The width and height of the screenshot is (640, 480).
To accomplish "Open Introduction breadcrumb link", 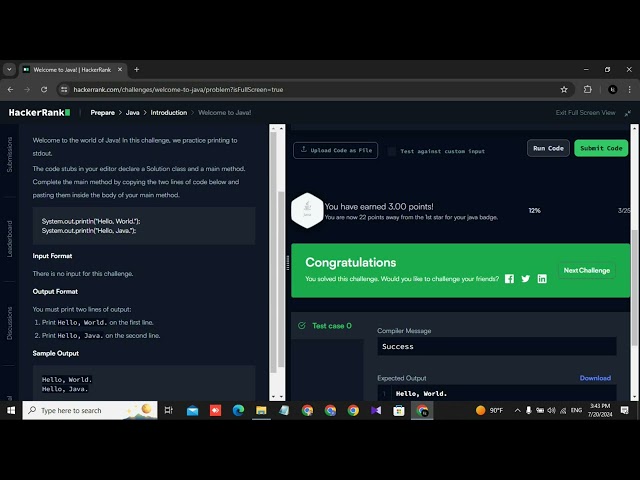I will 169,113.
